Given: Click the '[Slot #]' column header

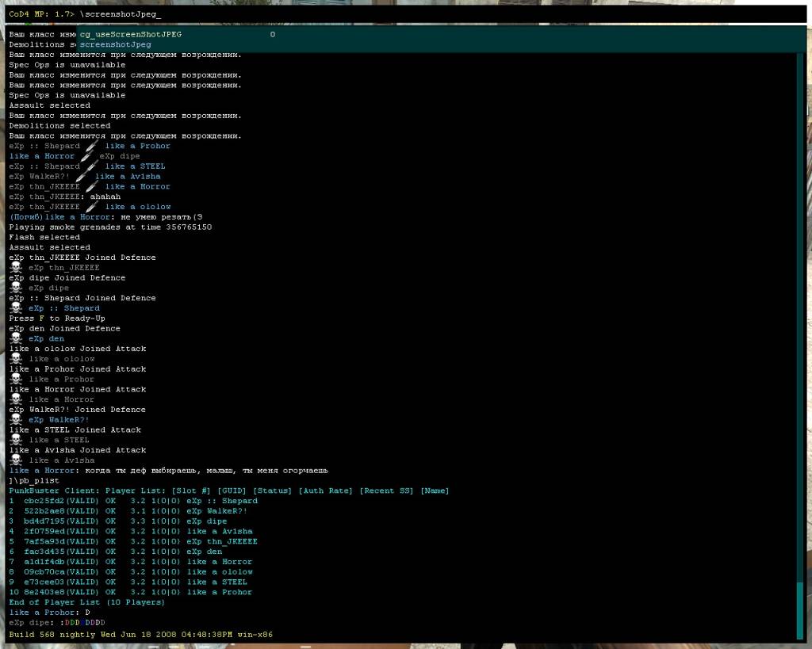Looking at the screenshot, I should 192,491.
